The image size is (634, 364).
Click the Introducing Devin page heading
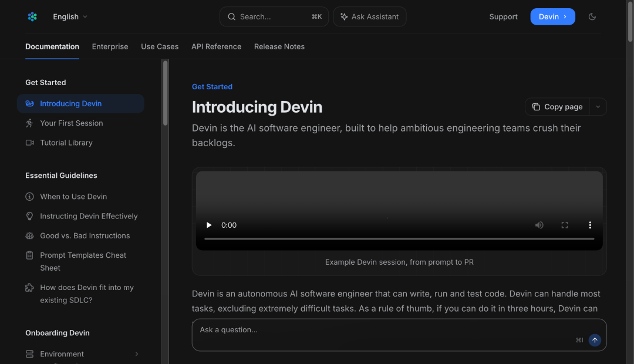click(257, 107)
